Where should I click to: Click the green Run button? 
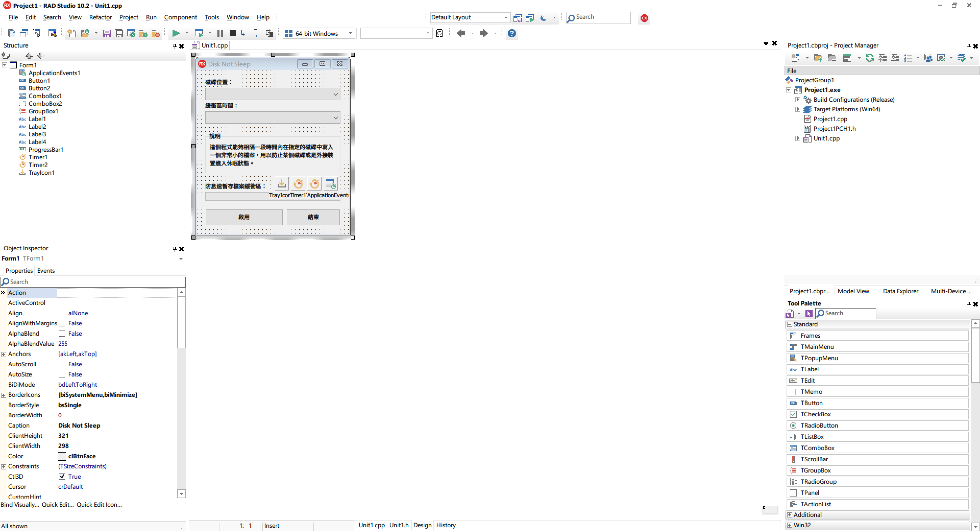pyautogui.click(x=176, y=33)
